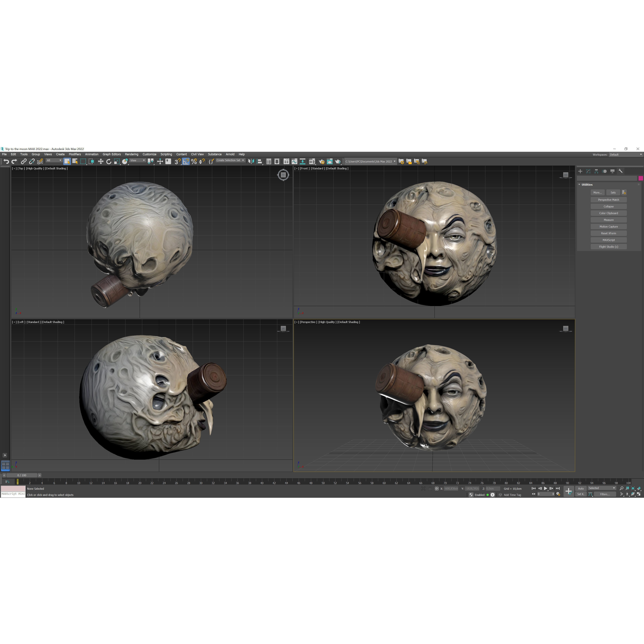Open the reference coordinate View dropdown

(138, 161)
